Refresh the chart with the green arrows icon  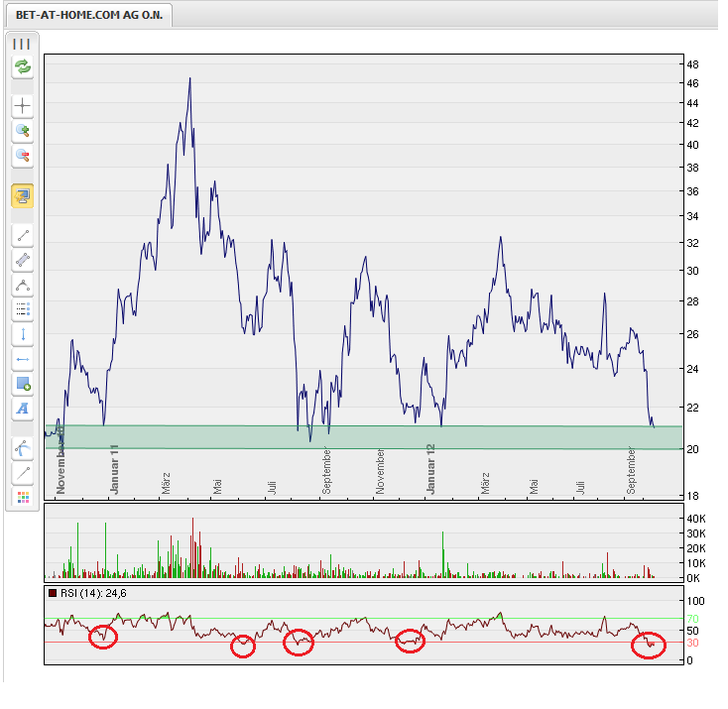pyautogui.click(x=22, y=66)
